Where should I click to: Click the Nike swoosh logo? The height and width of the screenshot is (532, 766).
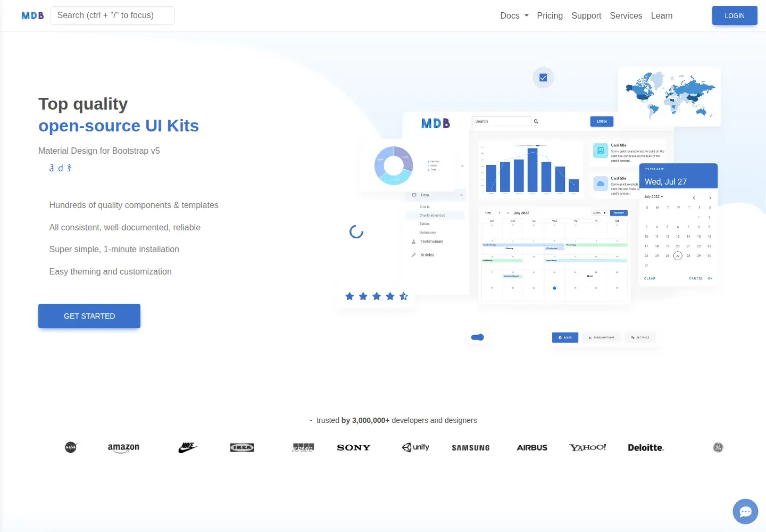pyautogui.click(x=188, y=447)
